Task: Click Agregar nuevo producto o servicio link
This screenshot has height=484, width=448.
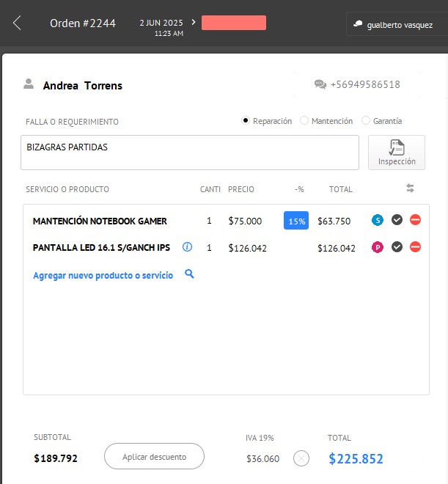Action: [x=103, y=275]
